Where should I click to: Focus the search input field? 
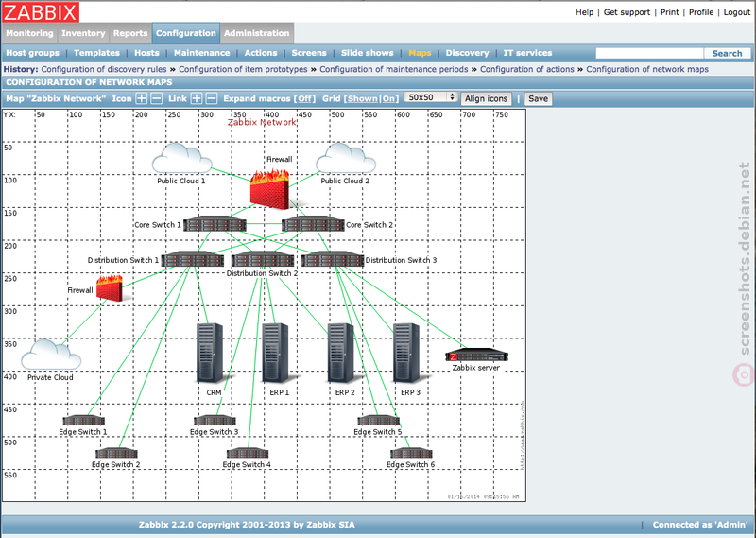[649, 53]
